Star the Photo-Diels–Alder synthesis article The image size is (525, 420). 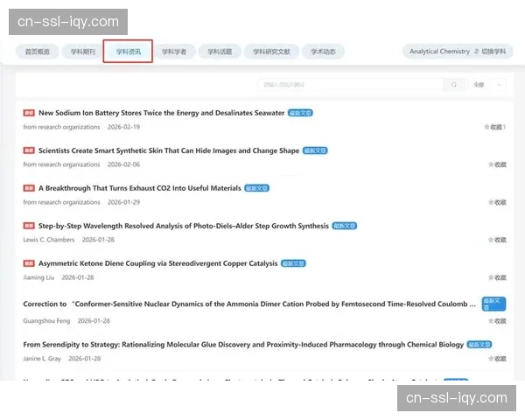tap(496, 240)
